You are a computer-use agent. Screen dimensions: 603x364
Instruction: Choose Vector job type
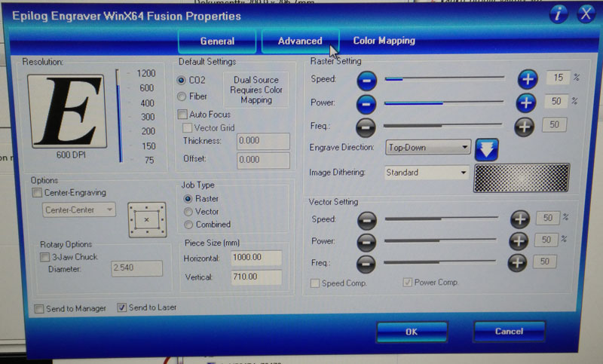(x=188, y=212)
